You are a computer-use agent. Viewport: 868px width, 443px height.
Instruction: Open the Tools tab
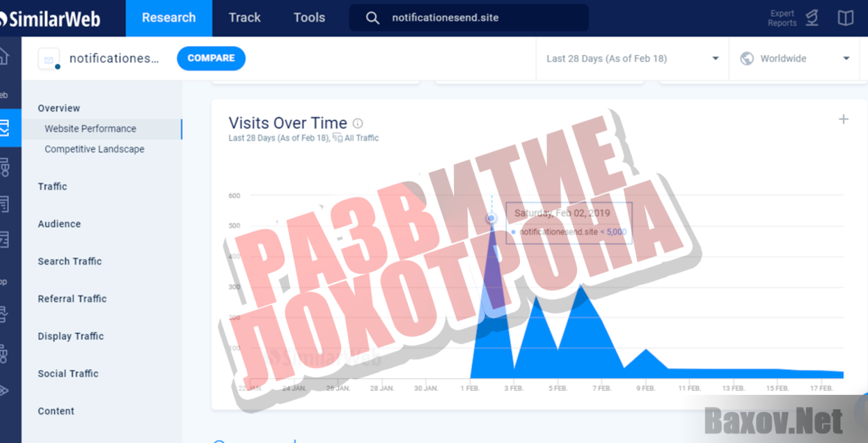(309, 18)
